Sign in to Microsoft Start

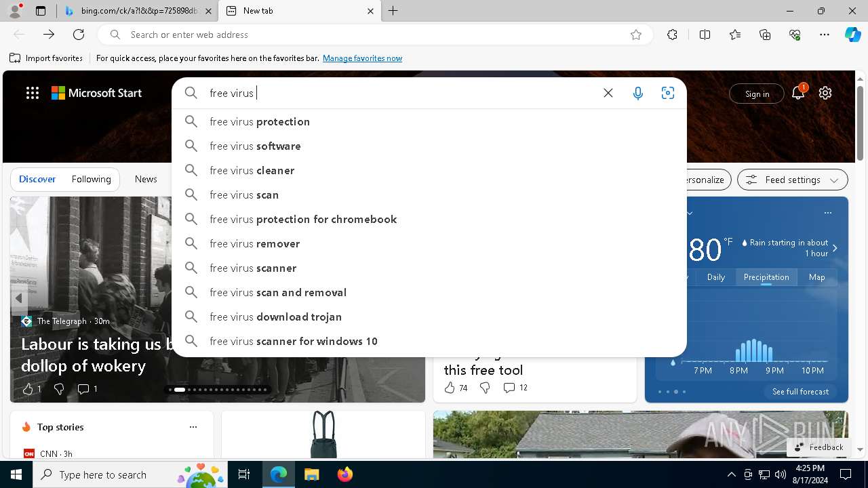pyautogui.click(x=757, y=94)
